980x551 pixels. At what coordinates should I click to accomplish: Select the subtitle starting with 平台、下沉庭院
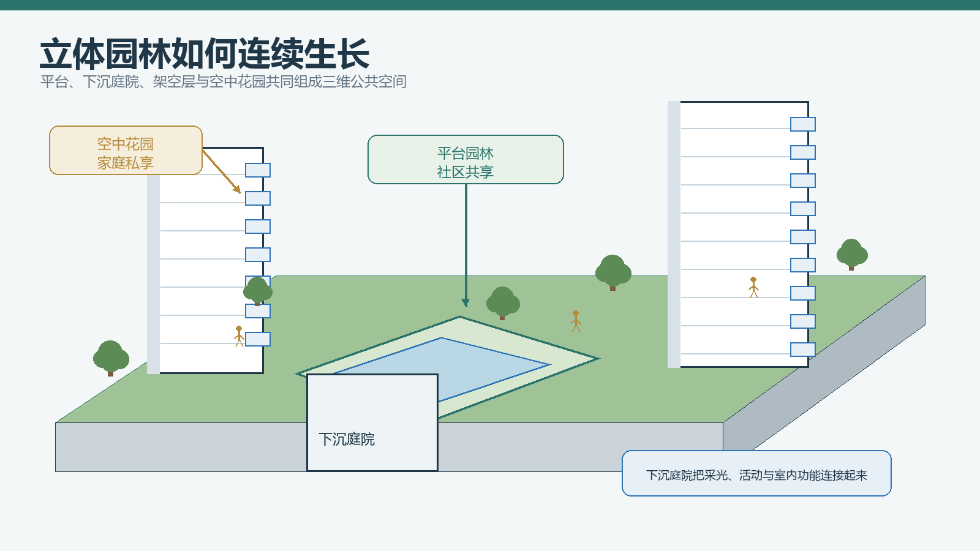click(x=224, y=81)
